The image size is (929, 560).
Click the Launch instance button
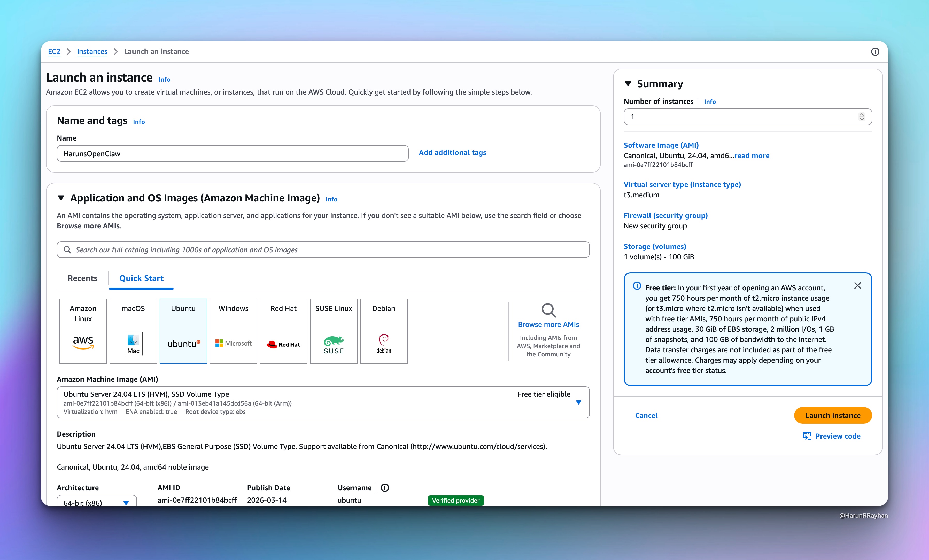tap(833, 415)
